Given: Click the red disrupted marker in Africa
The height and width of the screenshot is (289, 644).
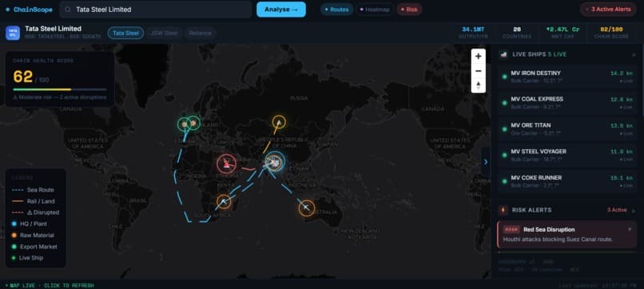Looking at the screenshot, I should (226, 164).
